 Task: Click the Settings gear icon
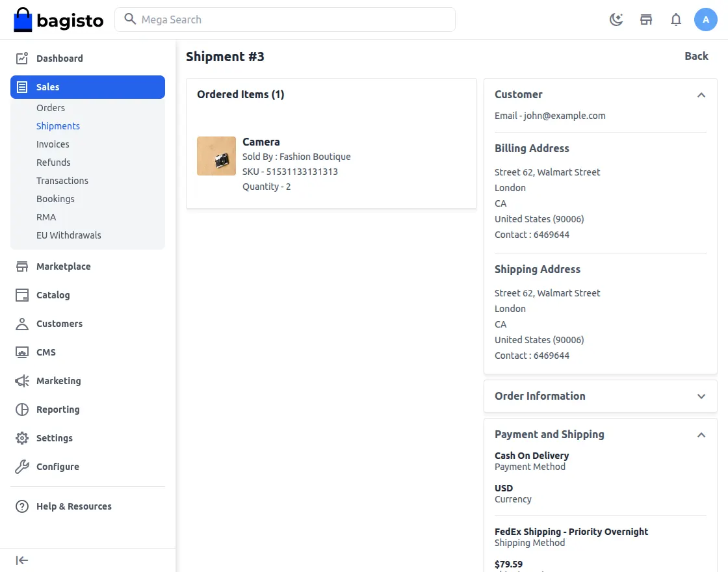22,438
